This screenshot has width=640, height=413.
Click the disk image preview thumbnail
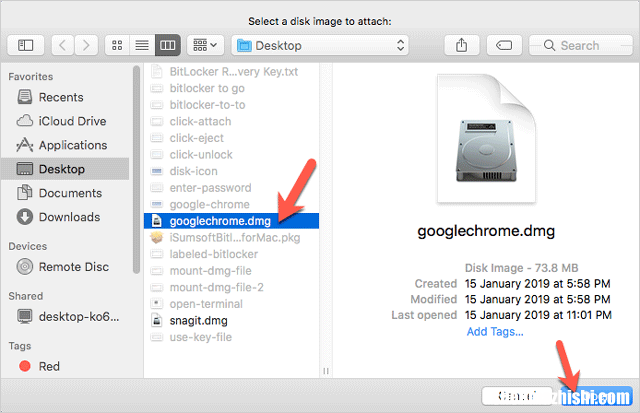[486, 138]
